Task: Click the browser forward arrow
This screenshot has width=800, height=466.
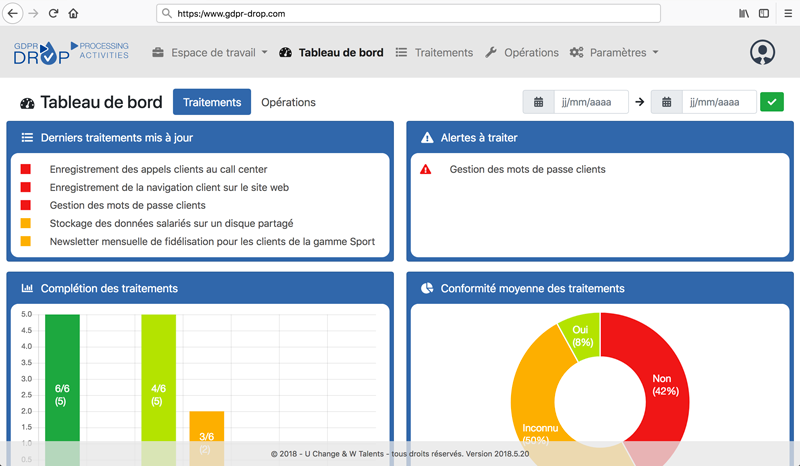Action: 34,13
